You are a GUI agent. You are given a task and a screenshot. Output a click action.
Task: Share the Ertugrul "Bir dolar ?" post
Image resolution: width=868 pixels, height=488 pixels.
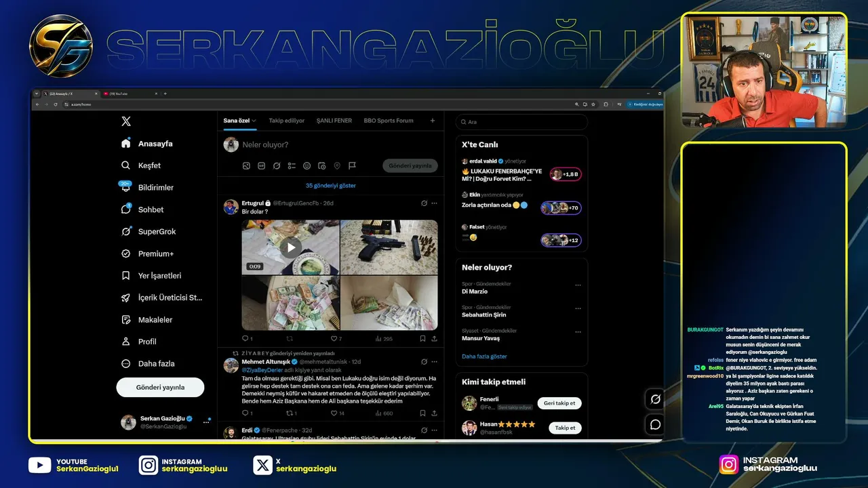(x=434, y=338)
